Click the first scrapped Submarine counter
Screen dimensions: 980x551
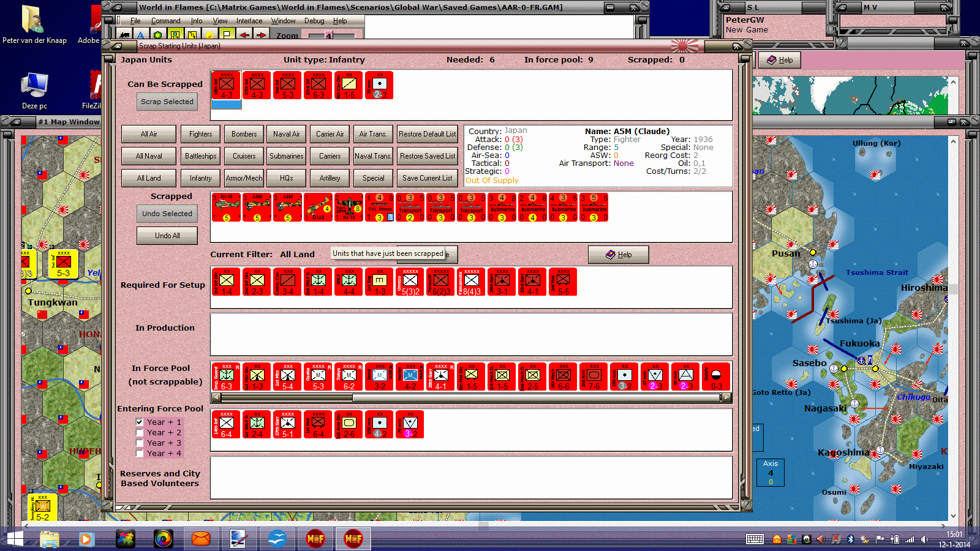pyautogui.click(x=502, y=208)
